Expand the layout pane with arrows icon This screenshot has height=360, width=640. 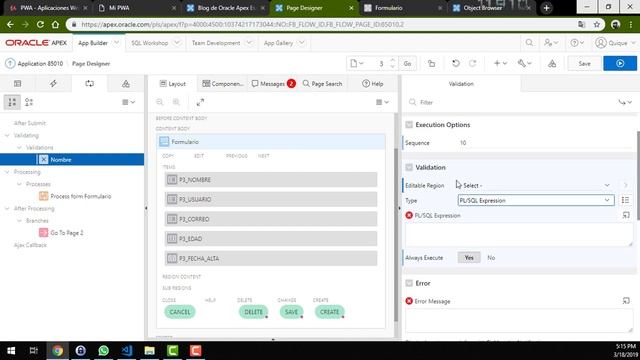coord(200,102)
